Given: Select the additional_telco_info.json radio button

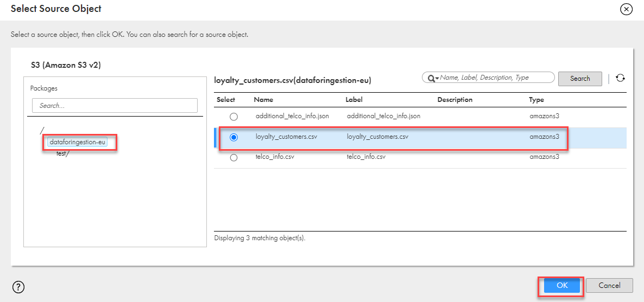Looking at the screenshot, I should point(233,117).
